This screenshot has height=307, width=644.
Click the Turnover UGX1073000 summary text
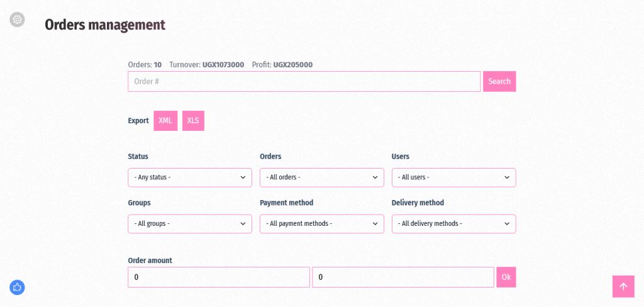[x=207, y=64]
